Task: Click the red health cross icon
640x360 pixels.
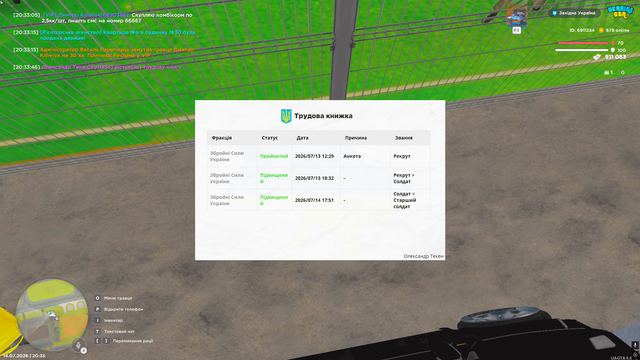Action: click(612, 43)
